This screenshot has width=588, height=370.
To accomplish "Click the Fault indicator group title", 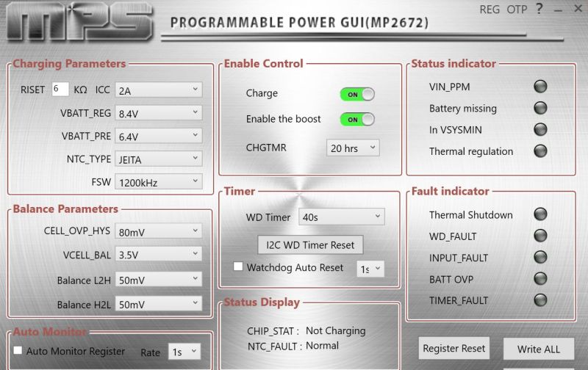I will tap(450, 191).
